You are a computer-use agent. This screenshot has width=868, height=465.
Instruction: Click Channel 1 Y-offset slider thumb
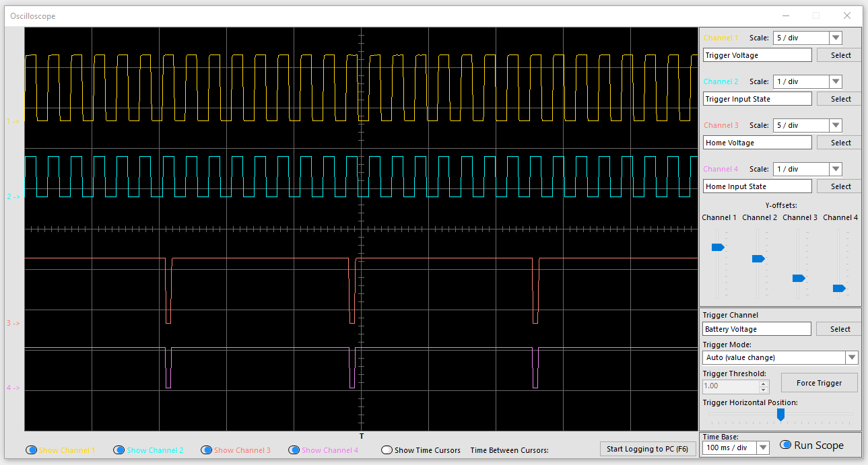pyautogui.click(x=718, y=248)
